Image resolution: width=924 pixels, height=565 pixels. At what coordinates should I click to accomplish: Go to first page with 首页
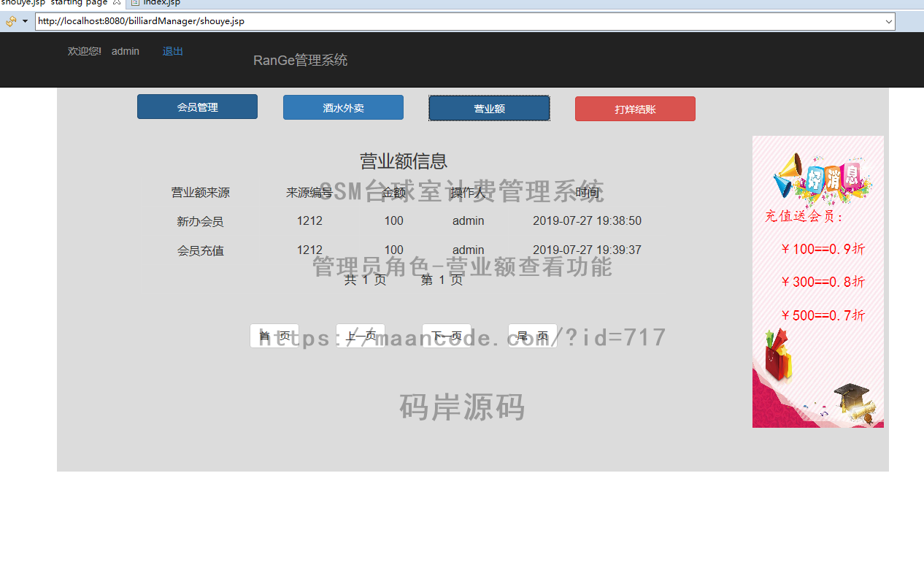point(274,336)
